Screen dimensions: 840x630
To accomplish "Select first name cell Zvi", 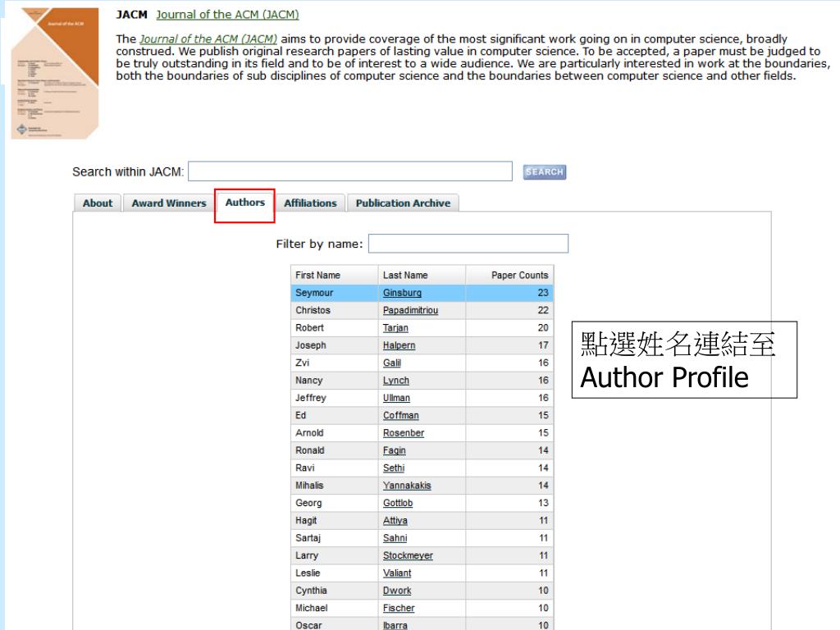I will 335,363.
